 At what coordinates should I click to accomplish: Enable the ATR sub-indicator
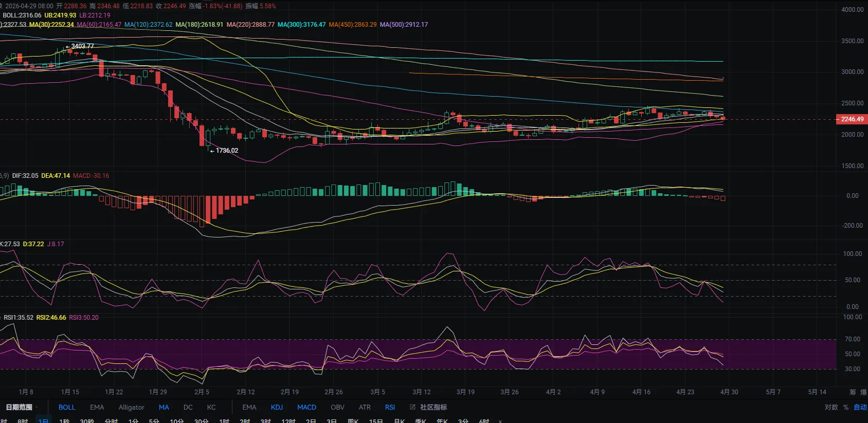point(365,407)
